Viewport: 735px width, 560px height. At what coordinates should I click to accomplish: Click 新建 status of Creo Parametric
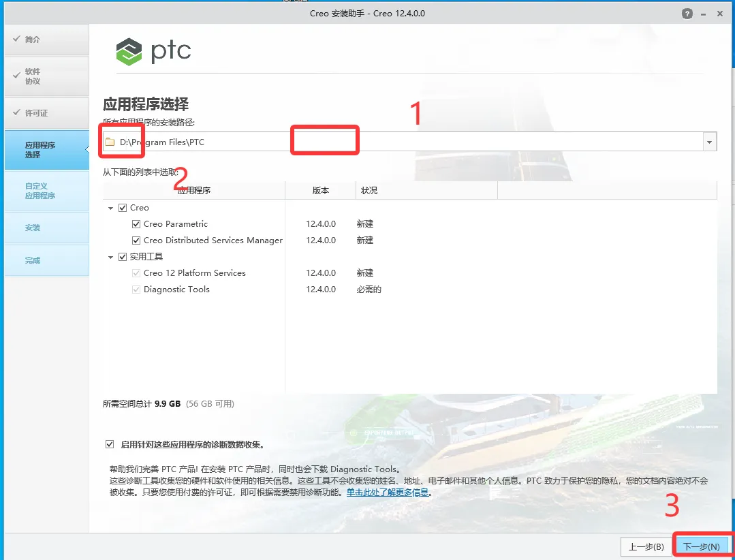coord(364,224)
